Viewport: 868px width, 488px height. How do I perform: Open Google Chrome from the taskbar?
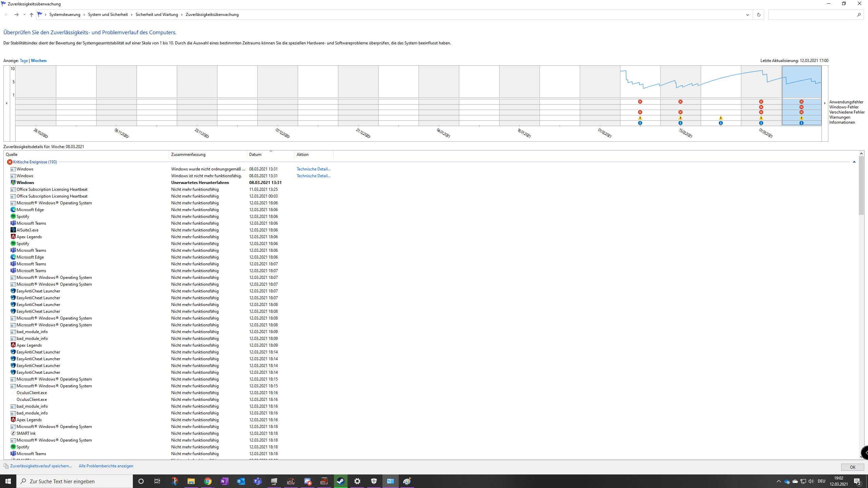(208, 481)
